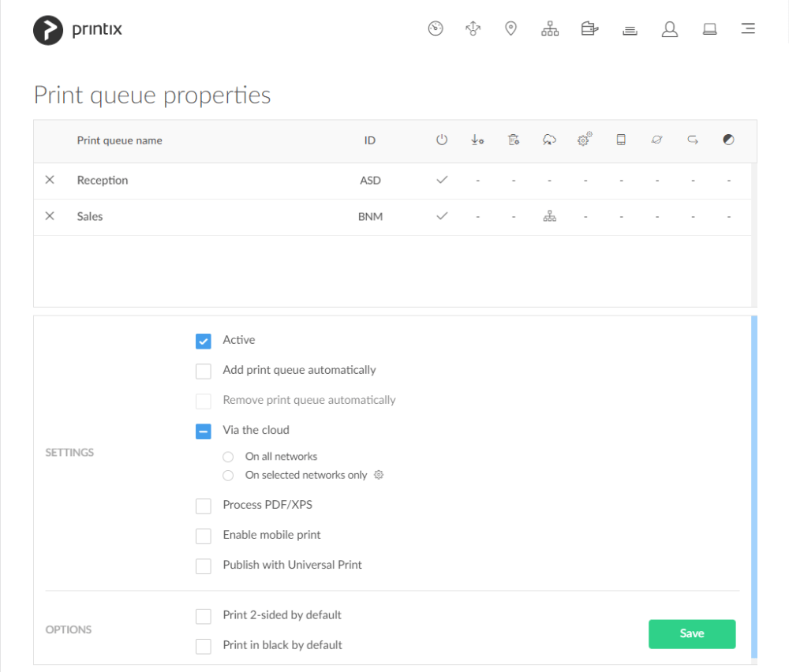789x672 pixels.
Task: Enable Add print queue automatically
Action: coord(204,371)
